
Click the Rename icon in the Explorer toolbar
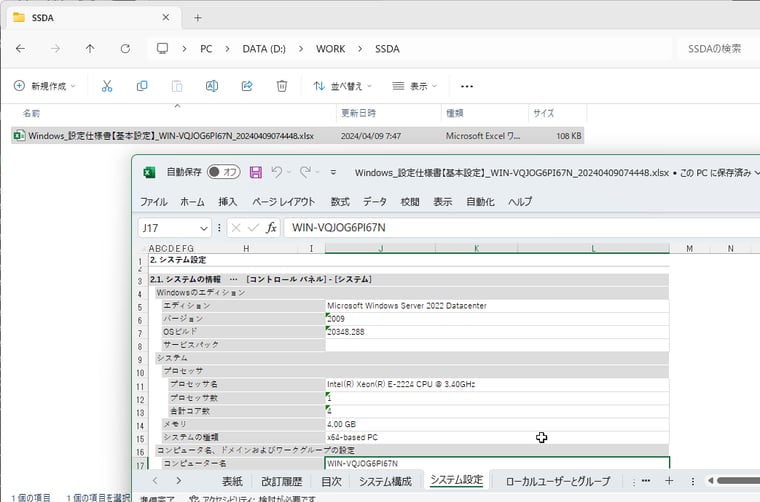212,86
